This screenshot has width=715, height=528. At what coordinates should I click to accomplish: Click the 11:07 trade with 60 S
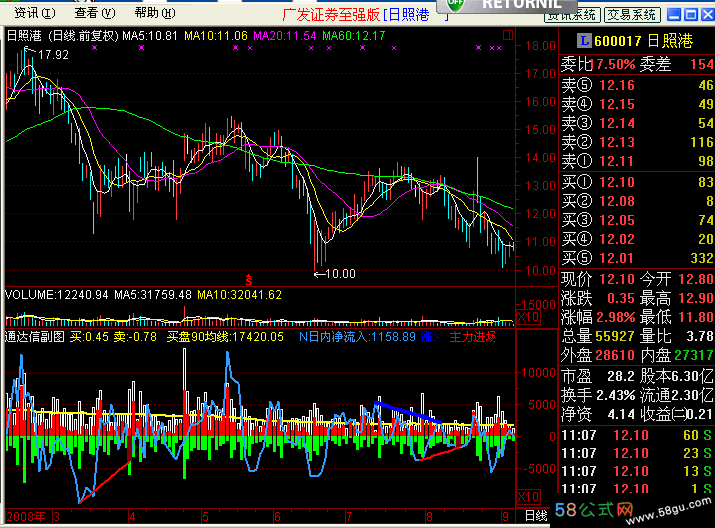pos(636,435)
